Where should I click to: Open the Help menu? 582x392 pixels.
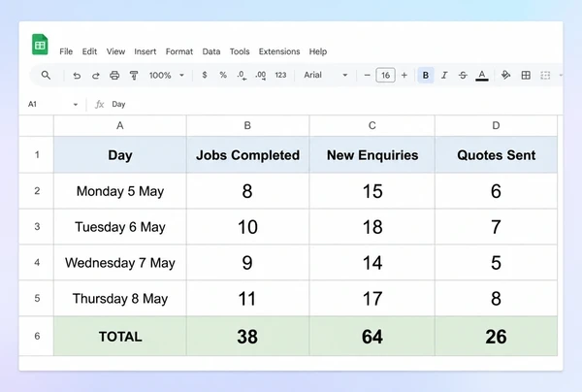click(318, 51)
